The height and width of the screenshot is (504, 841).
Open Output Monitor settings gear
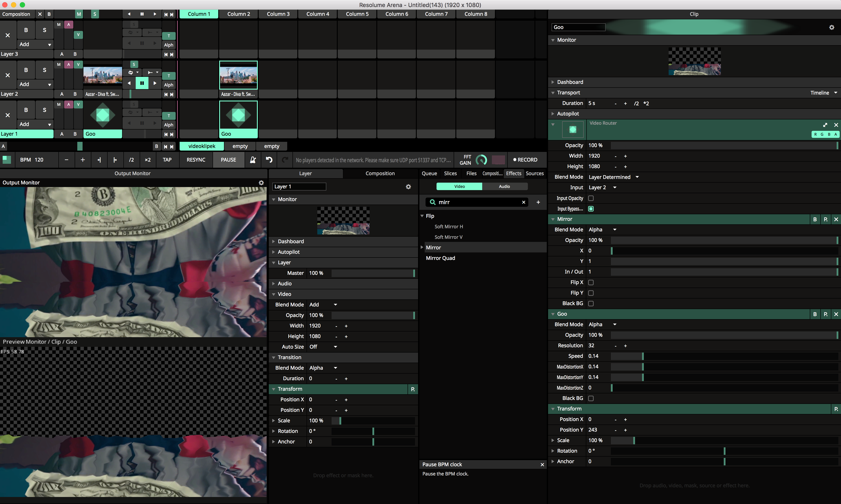(261, 183)
